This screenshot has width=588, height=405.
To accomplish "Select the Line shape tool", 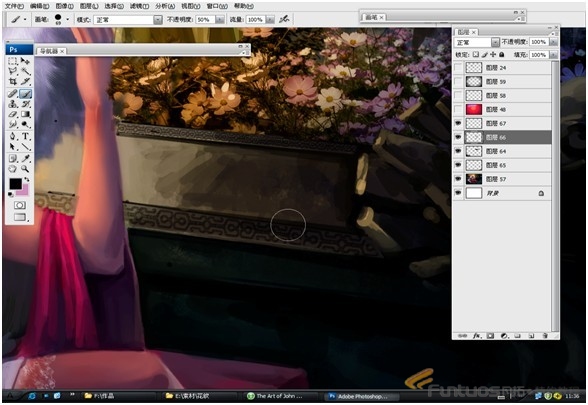I will (25, 146).
